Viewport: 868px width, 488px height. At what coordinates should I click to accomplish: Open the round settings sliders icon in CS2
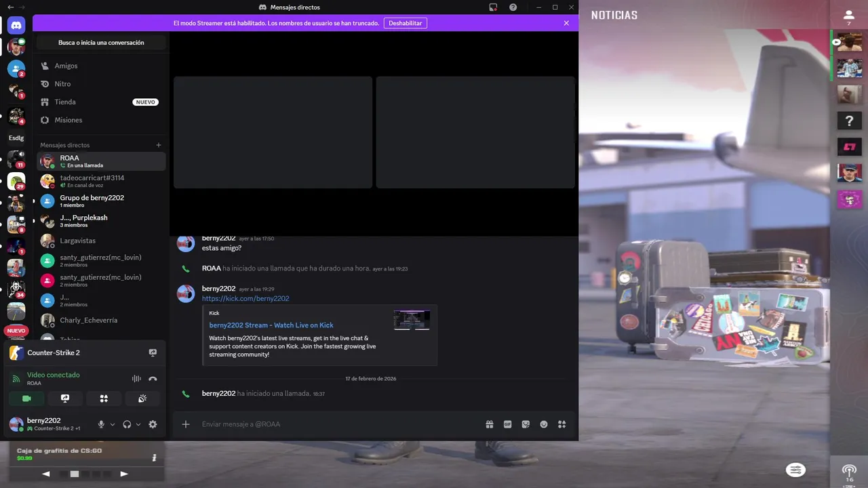[x=795, y=470]
